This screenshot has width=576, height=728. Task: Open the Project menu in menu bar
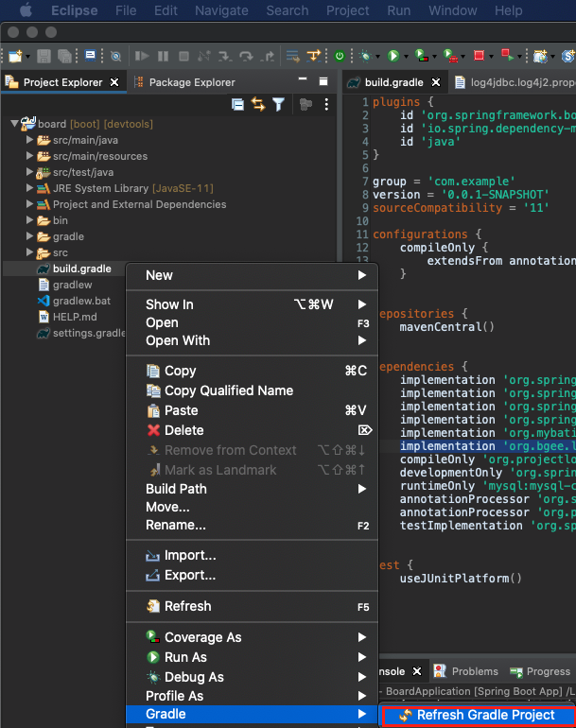coord(347,10)
